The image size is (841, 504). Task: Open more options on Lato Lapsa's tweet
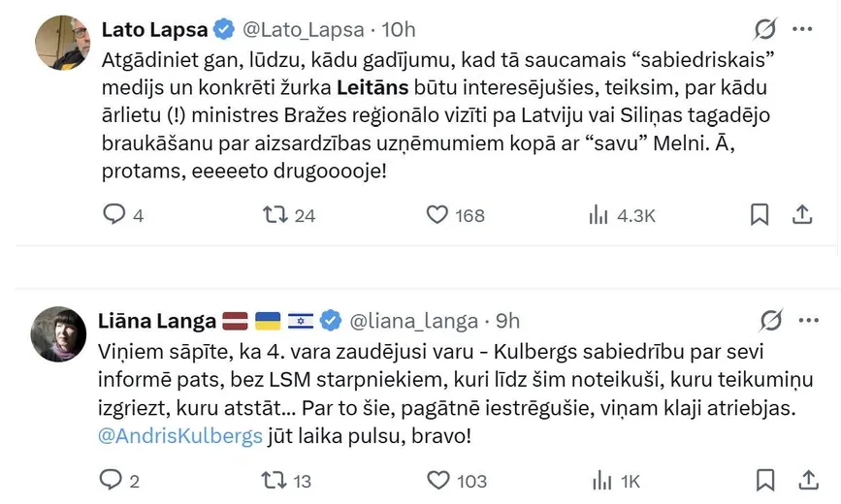click(x=802, y=29)
